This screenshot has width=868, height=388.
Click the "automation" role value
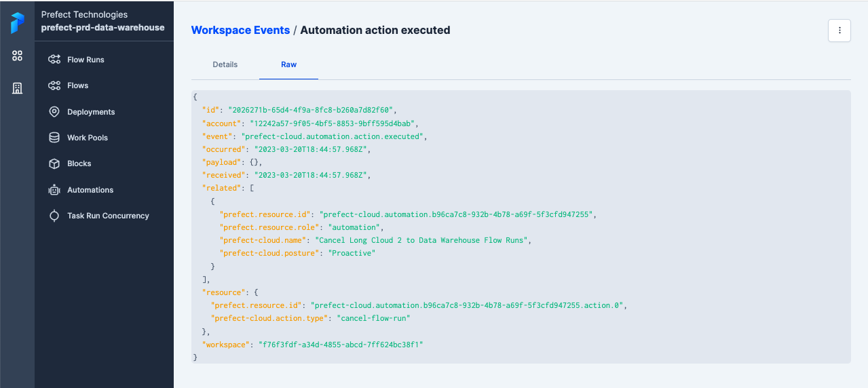click(354, 227)
